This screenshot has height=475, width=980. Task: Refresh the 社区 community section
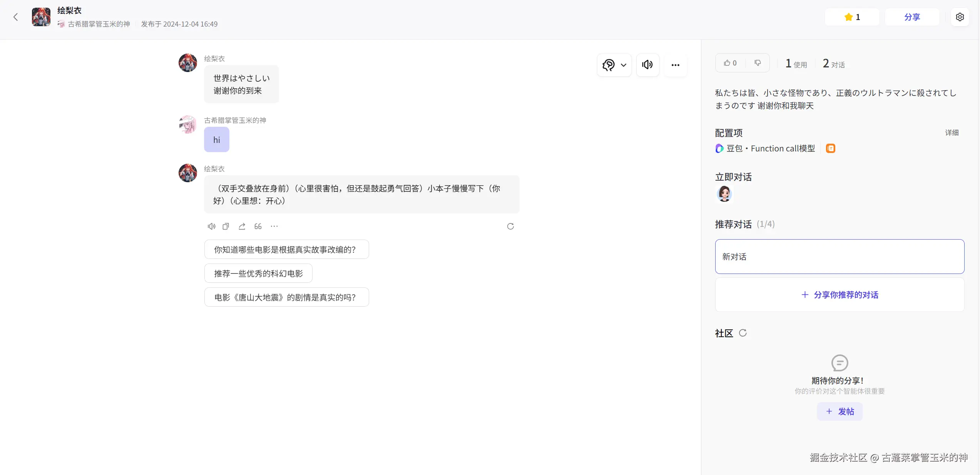pos(743,333)
